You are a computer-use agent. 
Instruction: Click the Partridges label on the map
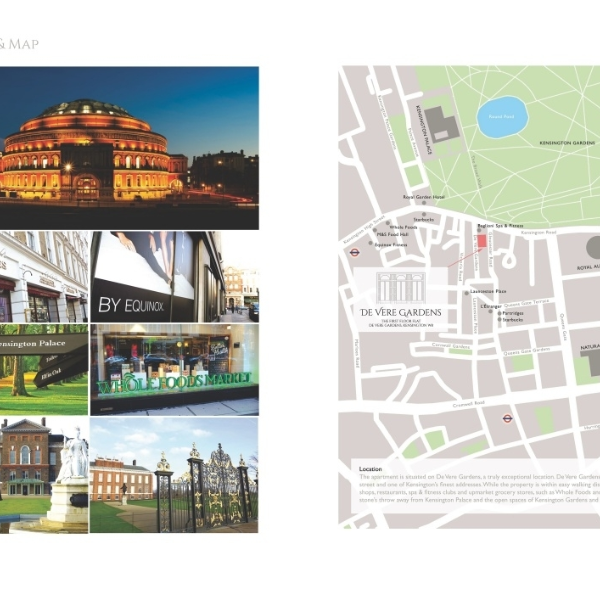pyautogui.click(x=513, y=313)
